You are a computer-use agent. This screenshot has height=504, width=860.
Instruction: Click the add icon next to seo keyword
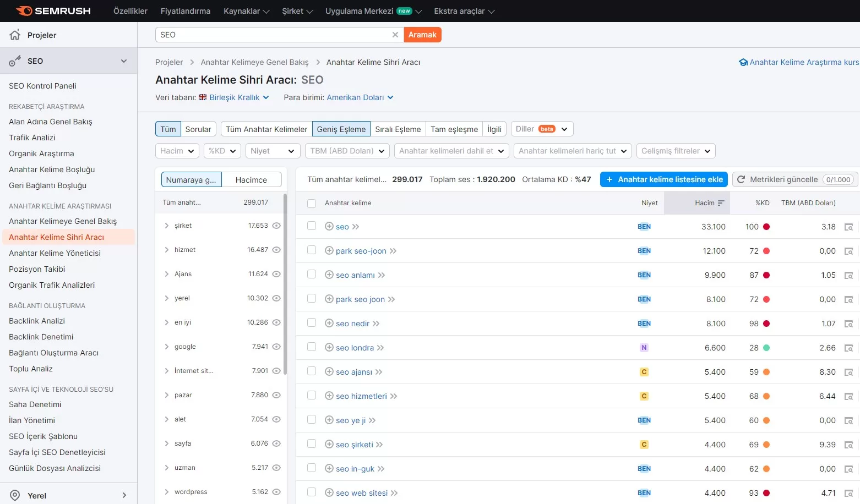[329, 226]
